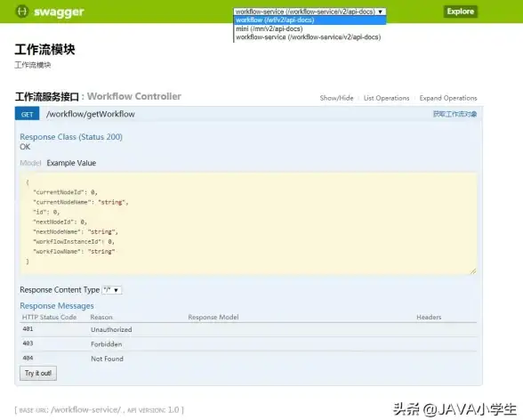The image size is (523, 420).
Task: Click Response Class (Status 200) heading
Action: pyautogui.click(x=71, y=137)
